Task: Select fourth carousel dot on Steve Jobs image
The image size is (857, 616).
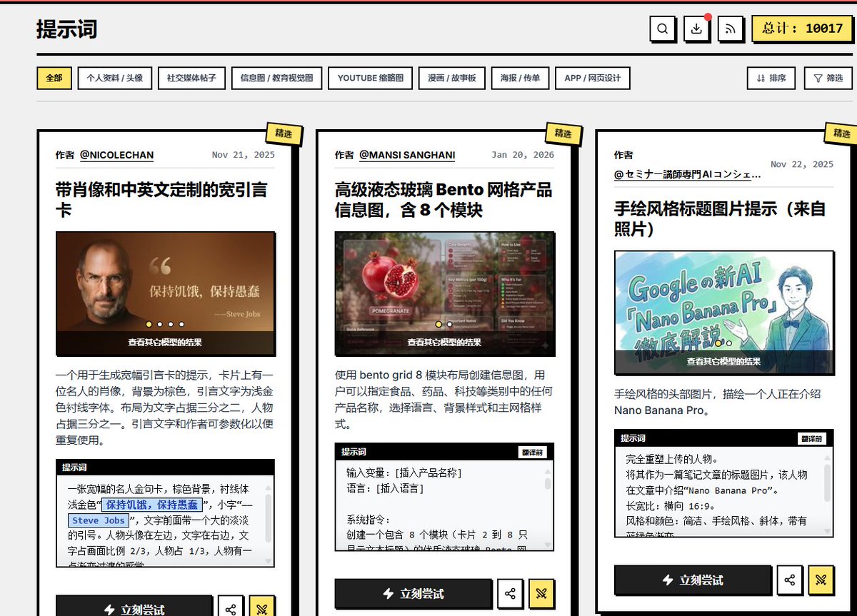Action: 181,324
